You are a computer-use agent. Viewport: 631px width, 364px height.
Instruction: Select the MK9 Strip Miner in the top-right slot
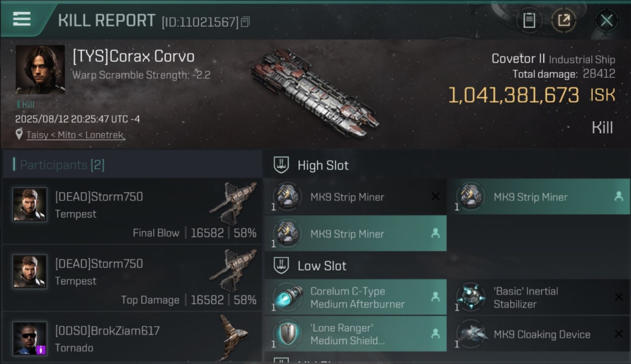tap(539, 197)
